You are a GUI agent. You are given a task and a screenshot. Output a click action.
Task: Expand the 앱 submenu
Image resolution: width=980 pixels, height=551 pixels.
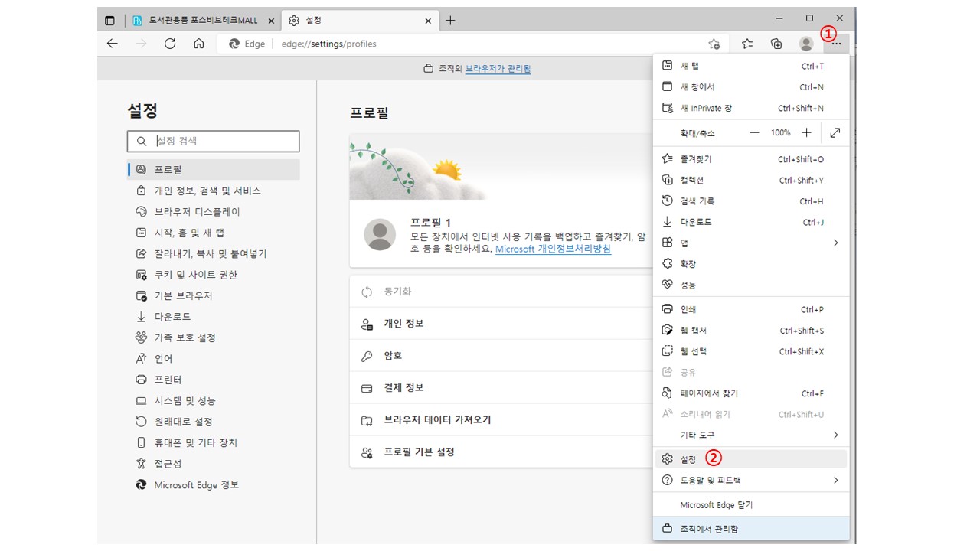pyautogui.click(x=835, y=243)
